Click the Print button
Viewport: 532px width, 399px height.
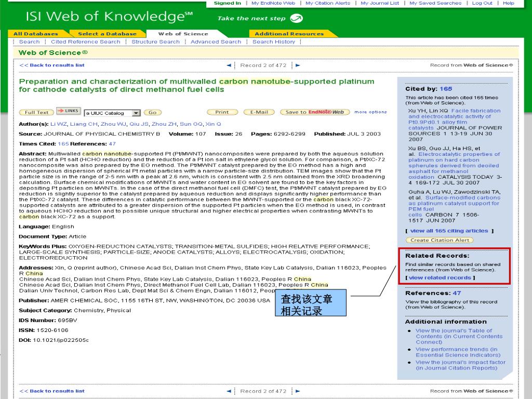coord(222,112)
